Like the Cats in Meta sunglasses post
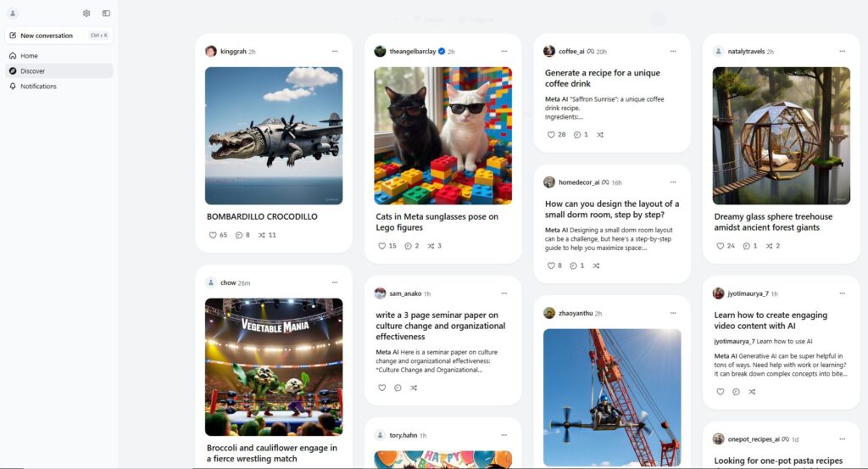Image resolution: width=868 pixels, height=469 pixels. pos(382,246)
